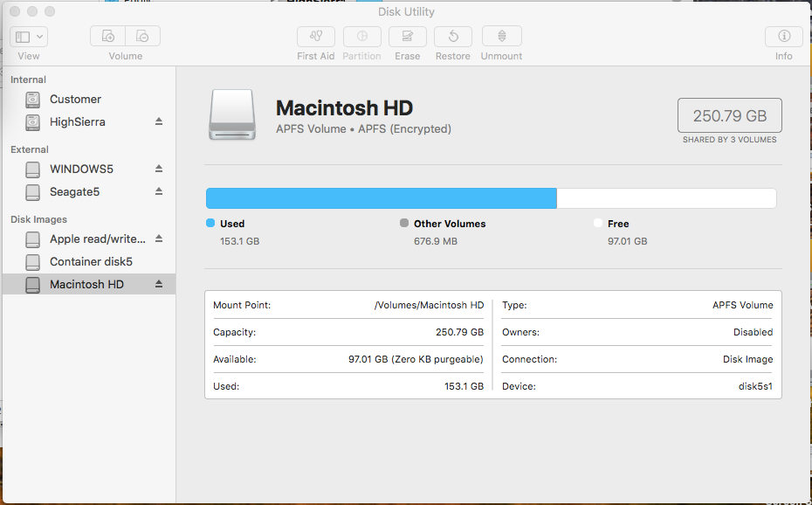The width and height of the screenshot is (812, 505).
Task: Eject the Apple read/write disk image
Action: 159,239
